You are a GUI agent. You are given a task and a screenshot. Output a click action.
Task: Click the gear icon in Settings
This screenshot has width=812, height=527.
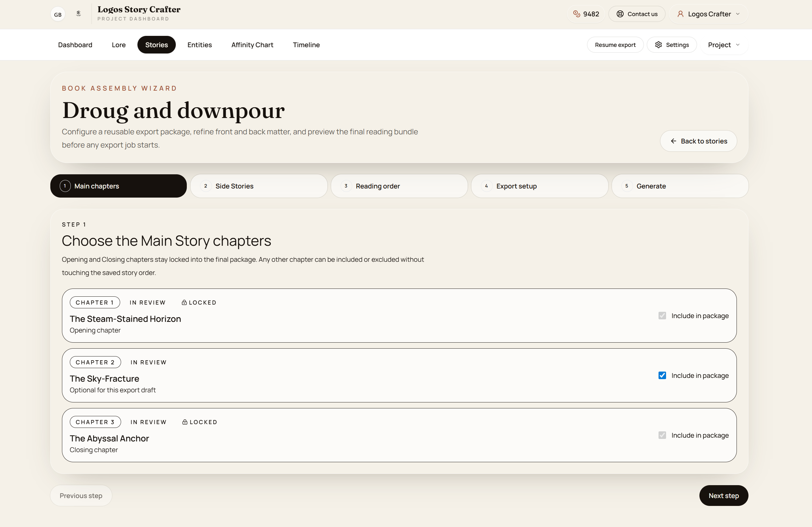click(x=659, y=45)
